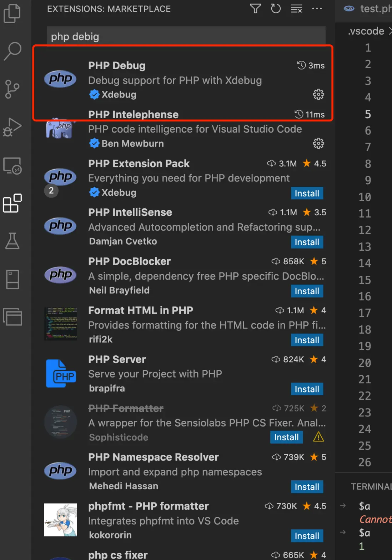Viewport: 392px width, 560px height.
Task: Filter extensions using the funnel icon
Action: 255,9
